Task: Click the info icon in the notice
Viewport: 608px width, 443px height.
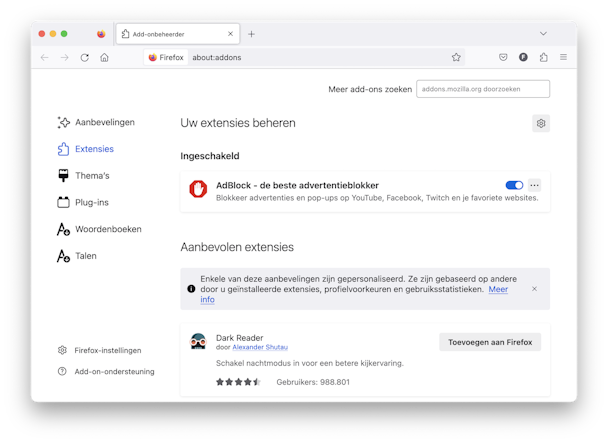Action: 191,289
